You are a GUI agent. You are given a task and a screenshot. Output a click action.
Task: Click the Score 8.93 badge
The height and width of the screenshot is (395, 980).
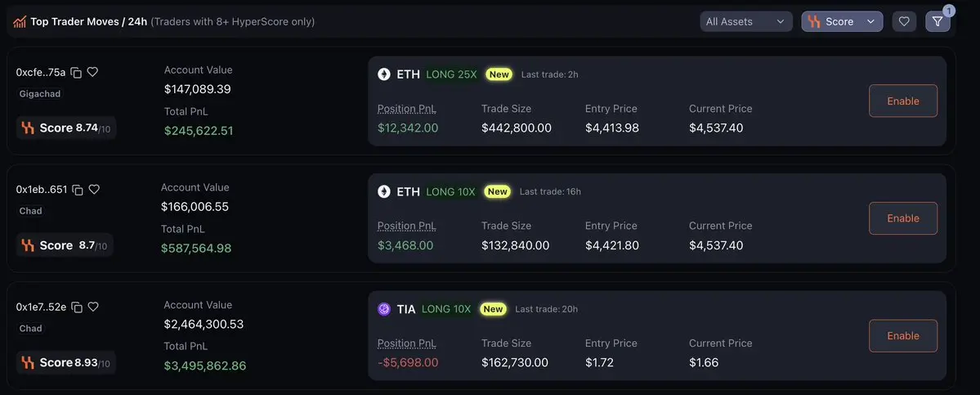(x=66, y=362)
